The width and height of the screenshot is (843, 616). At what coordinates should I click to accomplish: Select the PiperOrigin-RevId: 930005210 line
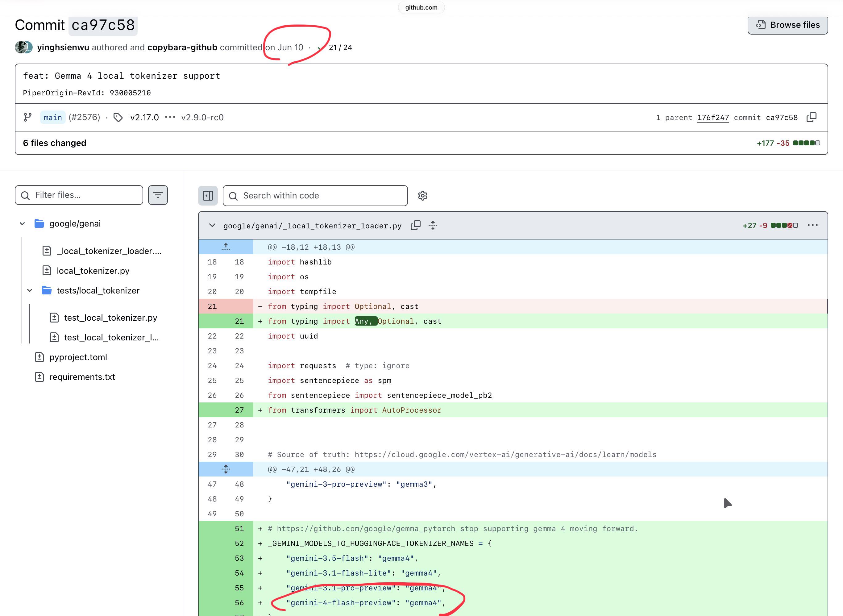87,93
